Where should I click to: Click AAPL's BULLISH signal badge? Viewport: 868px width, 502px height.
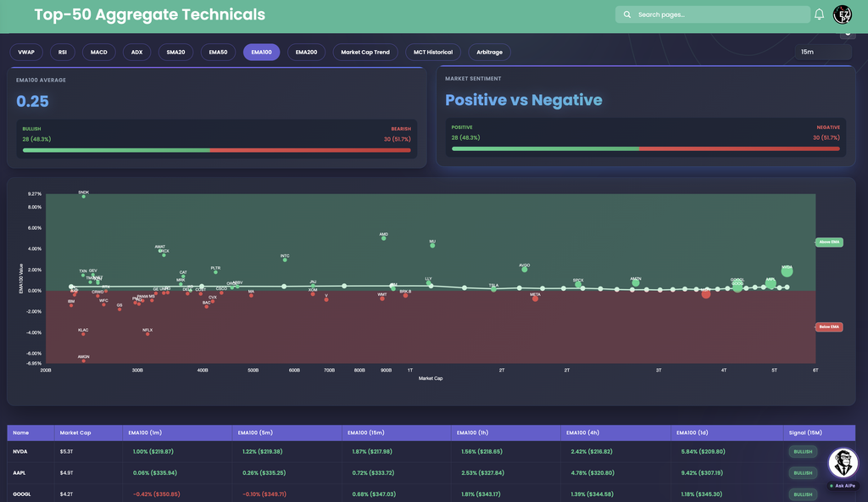coord(803,473)
